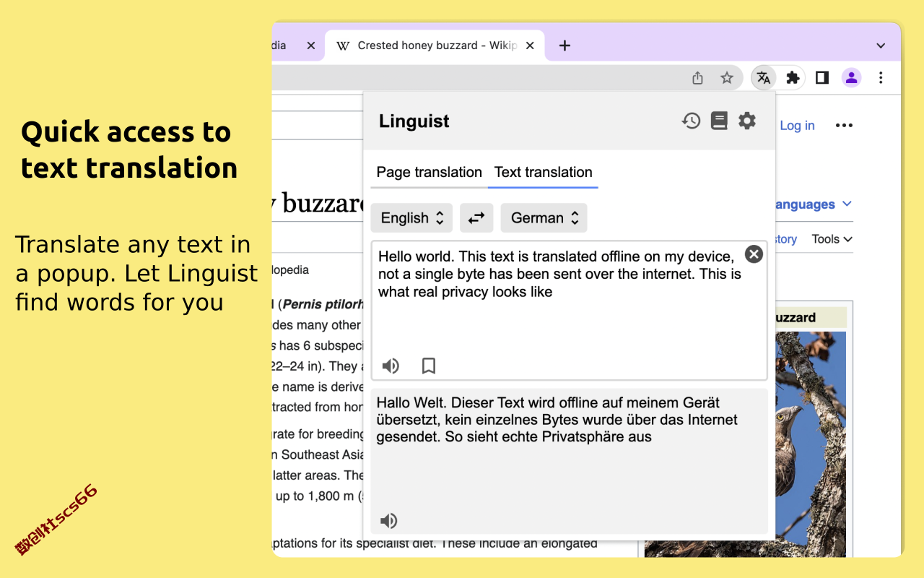Bookmark this page with the star icon
Screen dimensions: 924x578
point(727,78)
